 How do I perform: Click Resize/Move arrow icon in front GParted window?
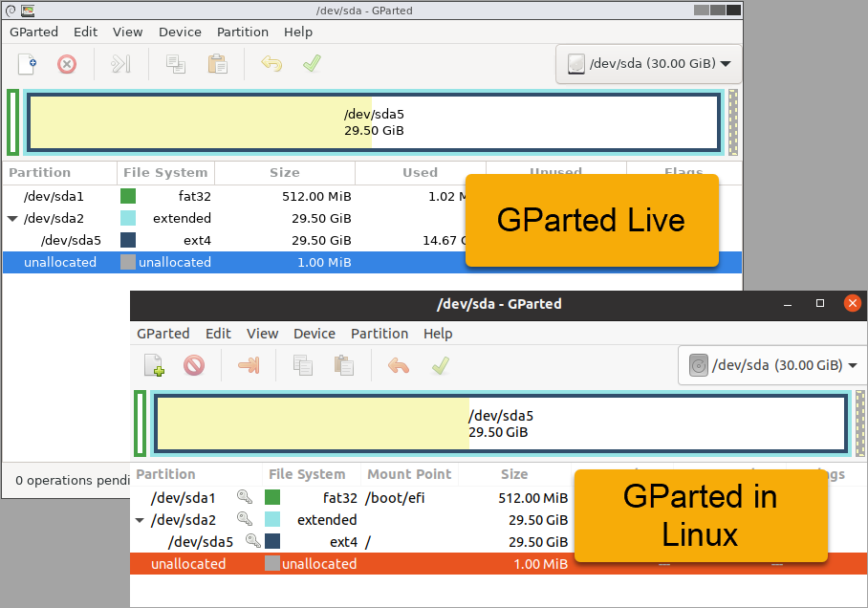[249, 365]
